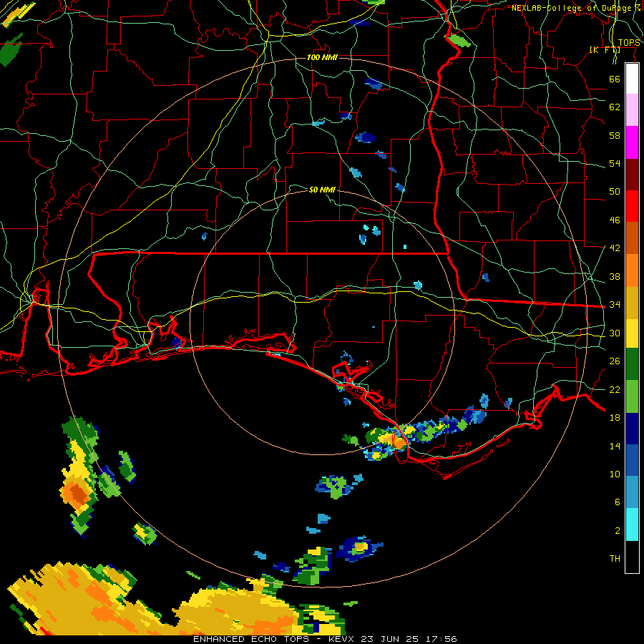644x644 pixels.
Task: Click the 50 NMI range ring label
Action: [x=322, y=190]
